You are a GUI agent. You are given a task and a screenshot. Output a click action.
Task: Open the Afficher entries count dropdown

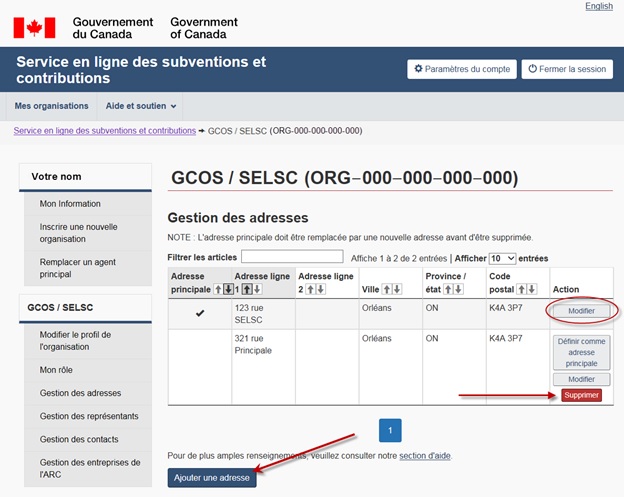click(502, 258)
